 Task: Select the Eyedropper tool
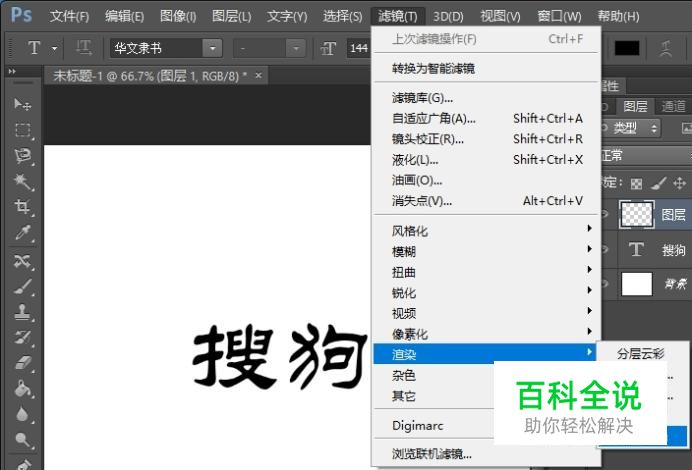coord(22,233)
